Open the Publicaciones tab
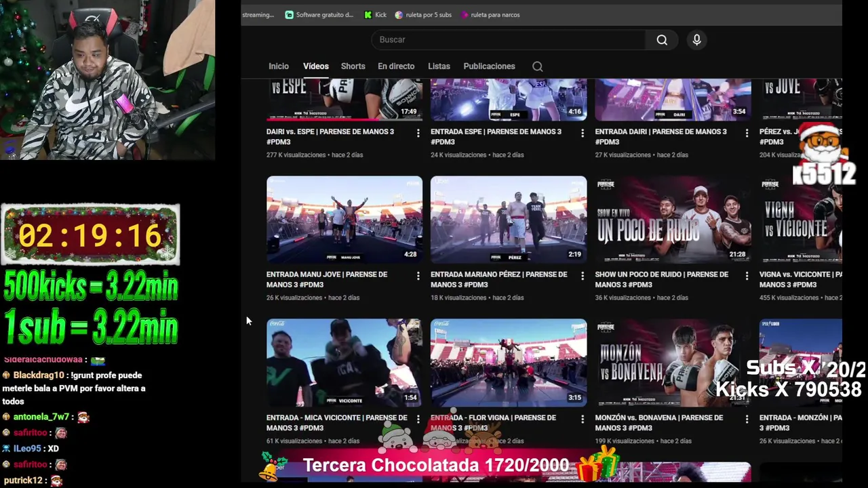This screenshot has width=868, height=488. pyautogui.click(x=489, y=66)
